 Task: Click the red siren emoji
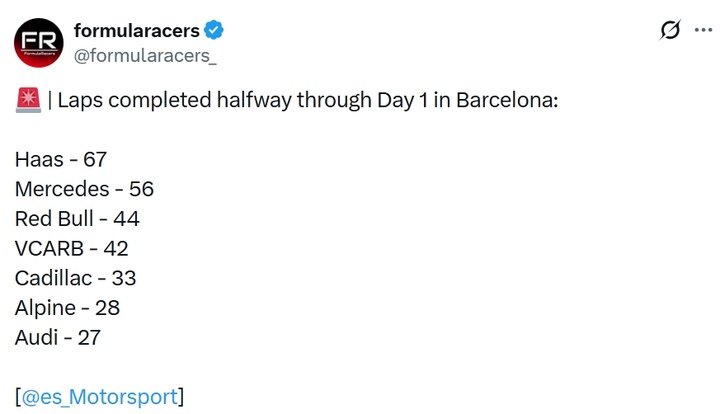[27, 101]
